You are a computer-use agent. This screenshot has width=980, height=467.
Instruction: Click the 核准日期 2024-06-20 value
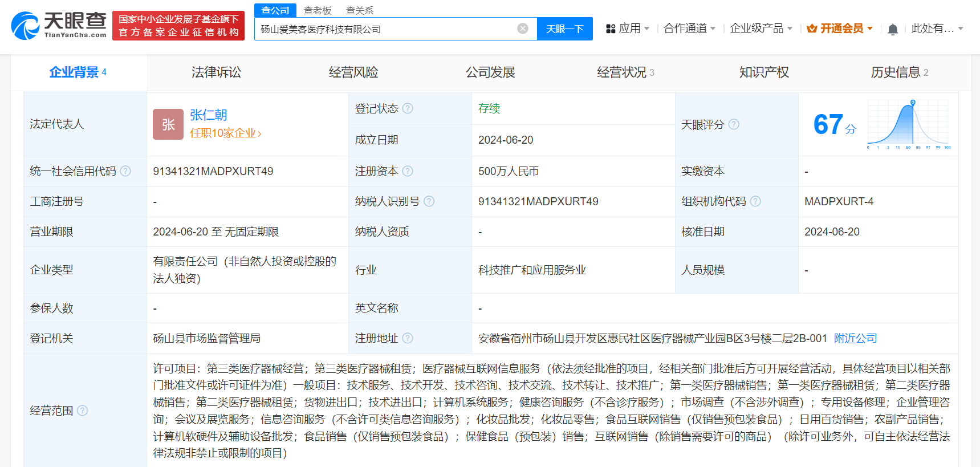pos(832,232)
